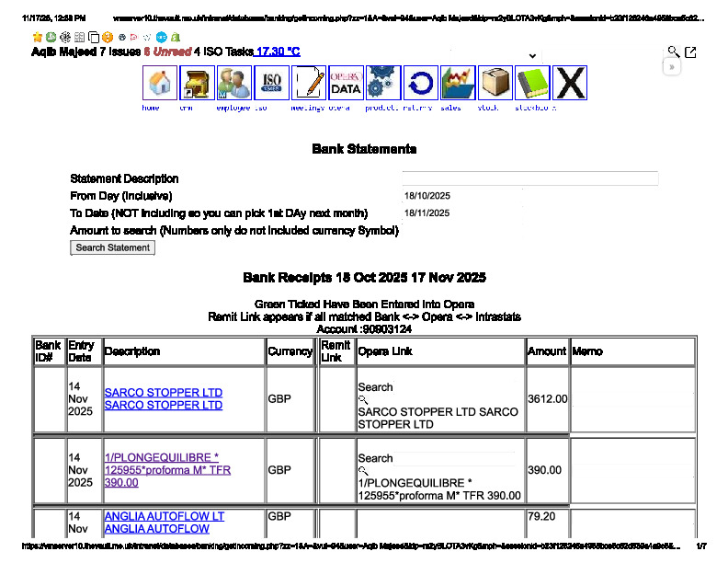Open the green stockbook icon
Screen dimensions: 728x563
[532, 84]
